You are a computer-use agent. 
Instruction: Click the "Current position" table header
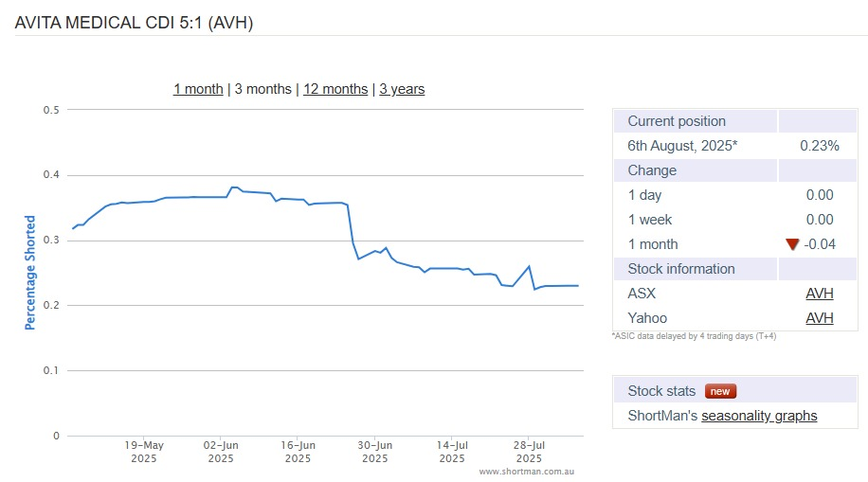tap(677, 121)
